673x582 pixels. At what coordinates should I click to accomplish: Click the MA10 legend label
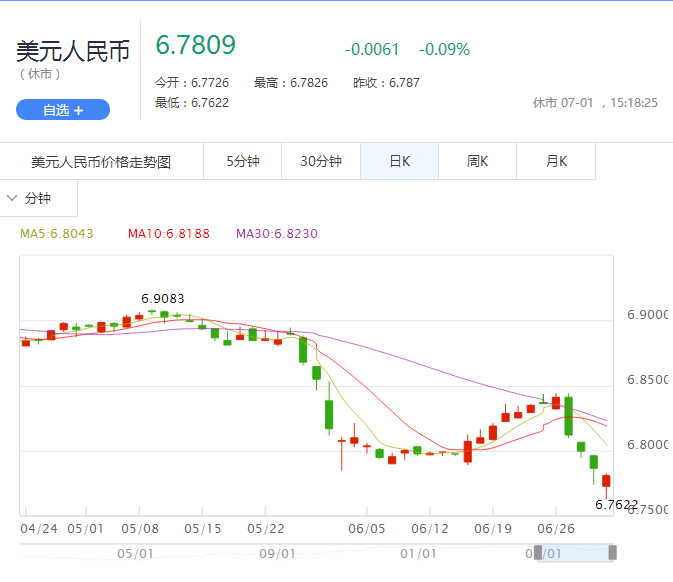pos(168,233)
